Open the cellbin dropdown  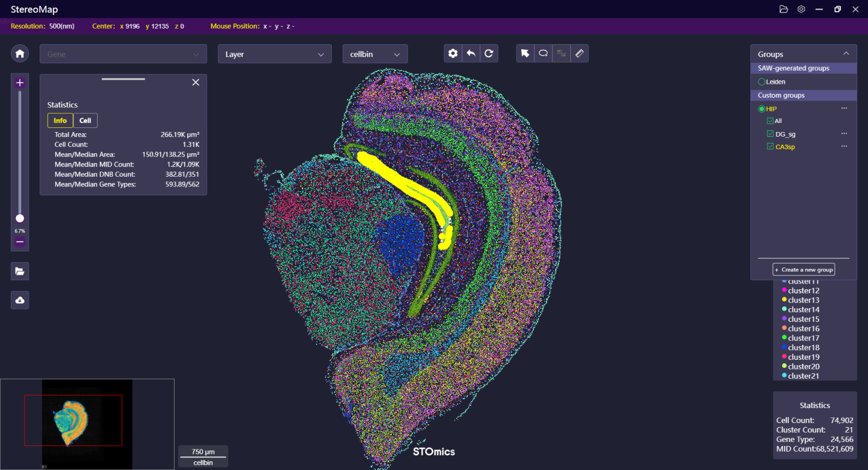click(375, 54)
